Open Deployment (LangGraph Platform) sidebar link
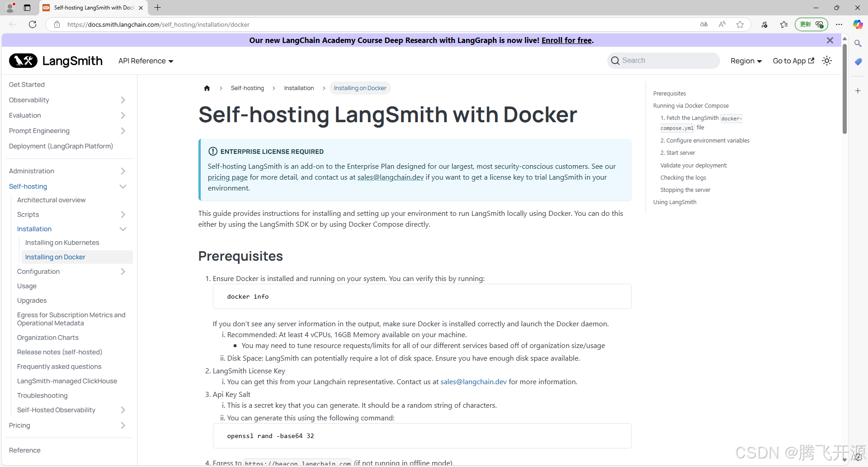This screenshot has width=868, height=467. pyautogui.click(x=61, y=146)
